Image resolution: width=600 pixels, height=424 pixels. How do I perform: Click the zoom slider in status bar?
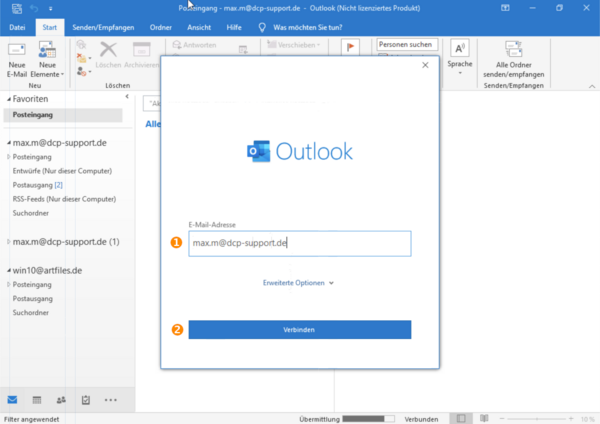[536, 419]
